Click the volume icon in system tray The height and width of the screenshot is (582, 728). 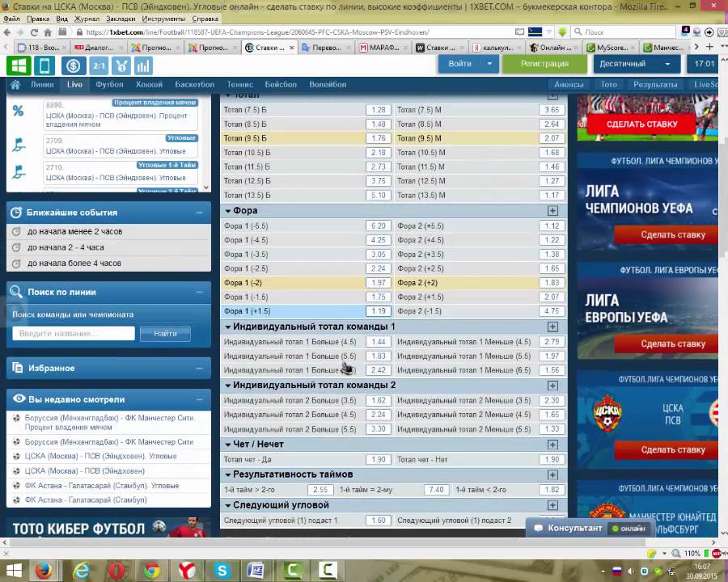[630, 571]
